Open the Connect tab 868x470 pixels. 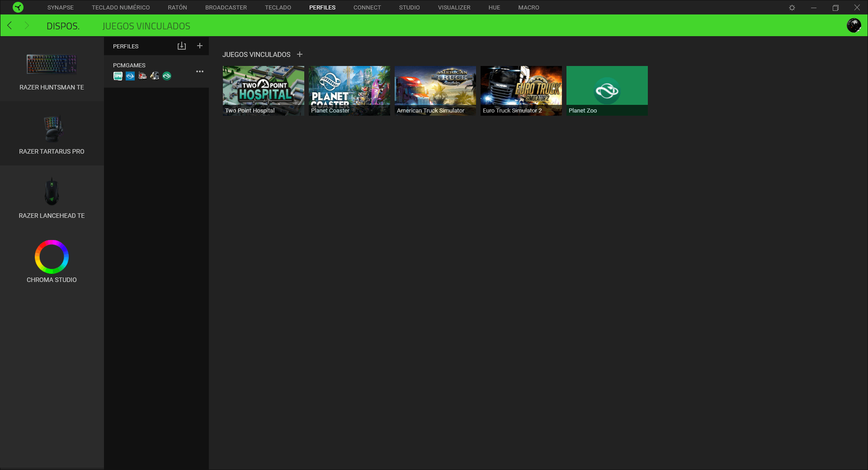click(367, 8)
